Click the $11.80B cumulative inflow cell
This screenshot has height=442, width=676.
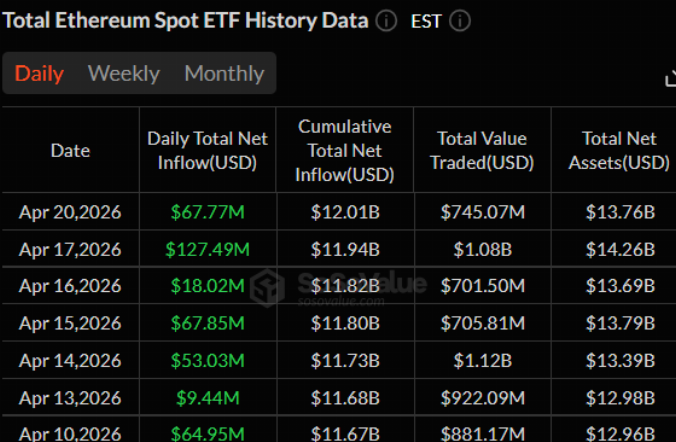pyautogui.click(x=346, y=323)
